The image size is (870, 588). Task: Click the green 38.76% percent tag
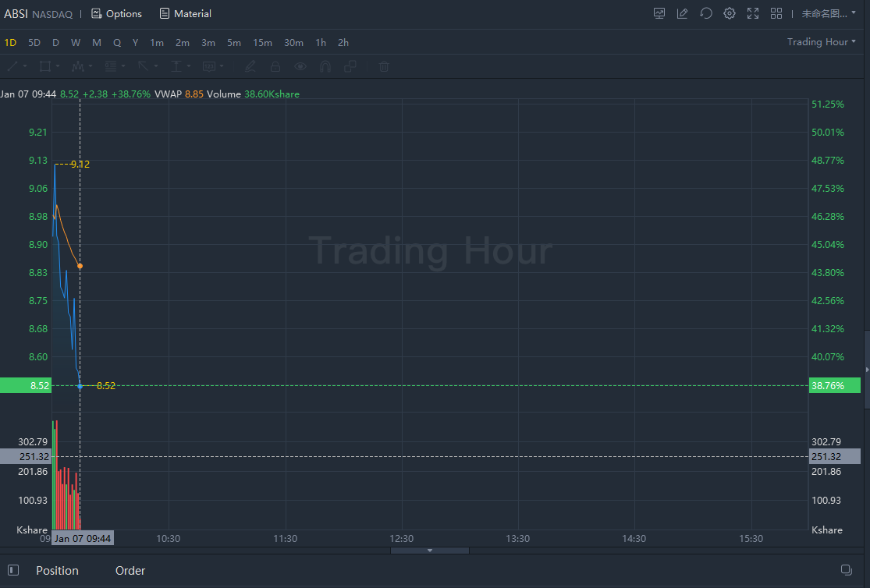point(834,385)
